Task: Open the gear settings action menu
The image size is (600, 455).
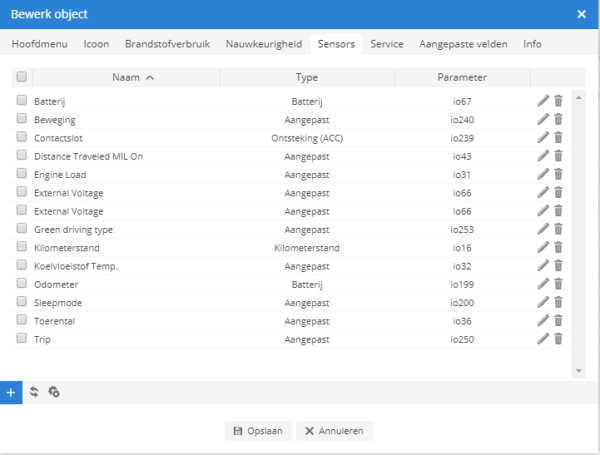Action: (54, 392)
